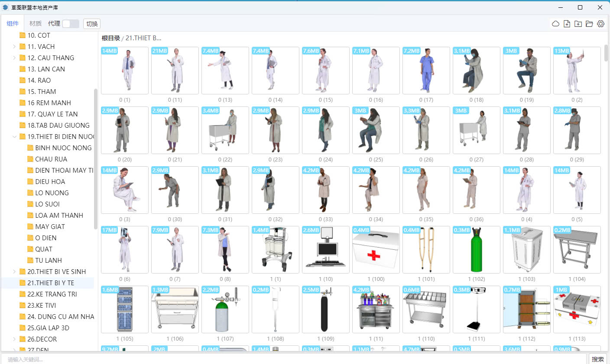The width and height of the screenshot is (610, 364).
Task: Click the folder icon beside MAY GIAT
Action: tap(30, 227)
